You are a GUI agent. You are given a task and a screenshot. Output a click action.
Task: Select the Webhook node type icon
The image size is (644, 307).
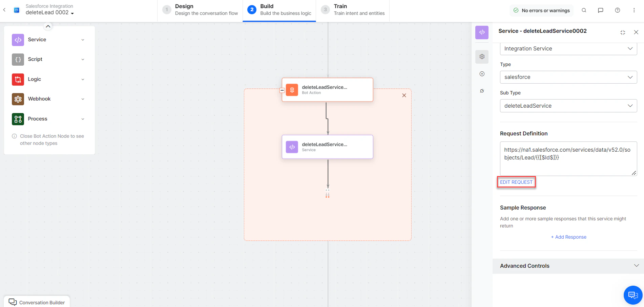[18, 99]
